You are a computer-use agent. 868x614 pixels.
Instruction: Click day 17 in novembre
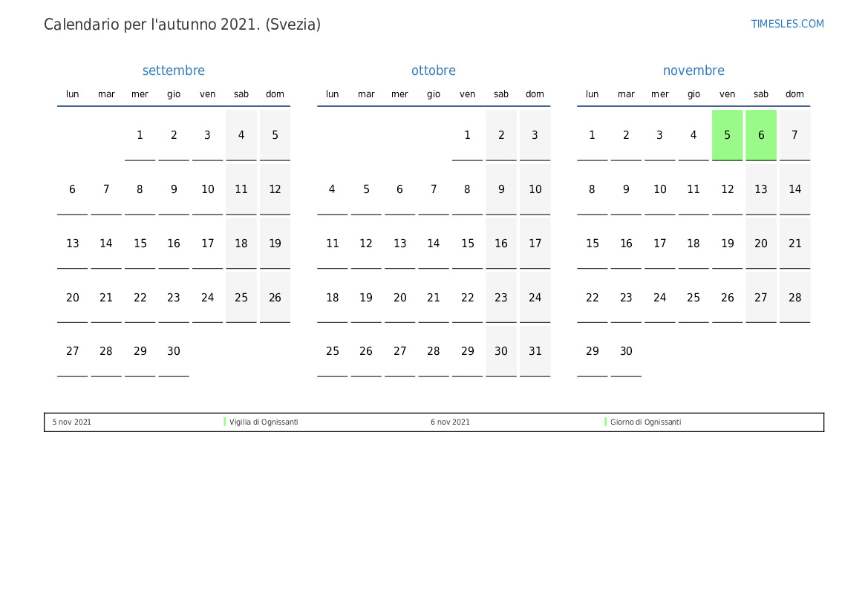pos(659,244)
